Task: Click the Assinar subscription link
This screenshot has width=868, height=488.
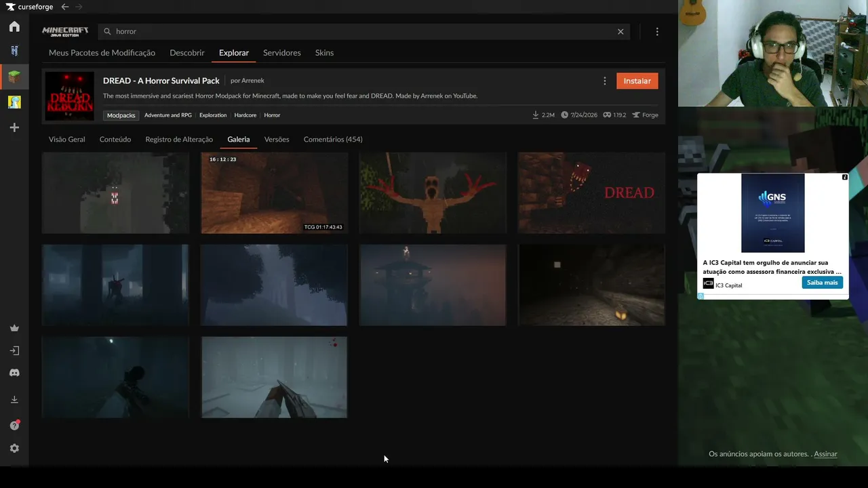Action: (825, 454)
